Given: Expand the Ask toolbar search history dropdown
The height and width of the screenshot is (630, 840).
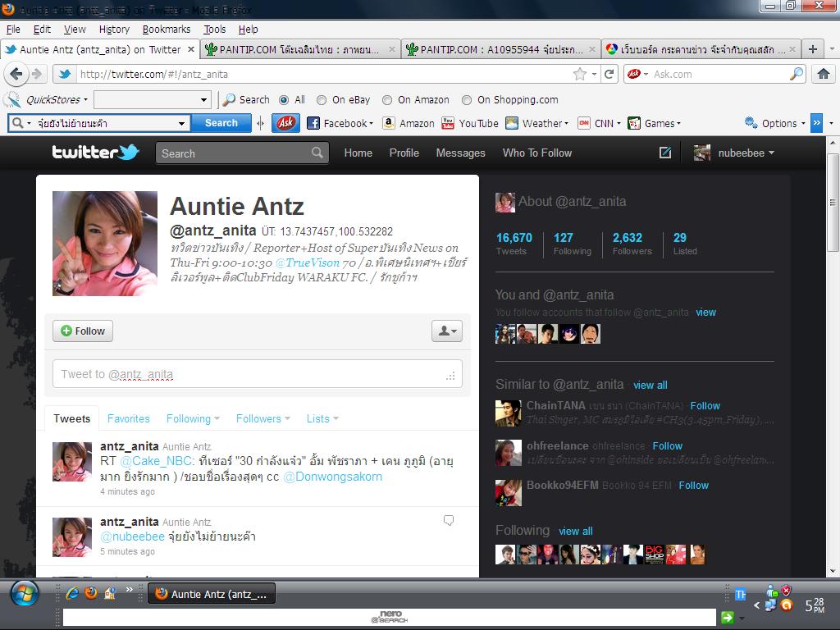Looking at the screenshot, I should pos(182,123).
